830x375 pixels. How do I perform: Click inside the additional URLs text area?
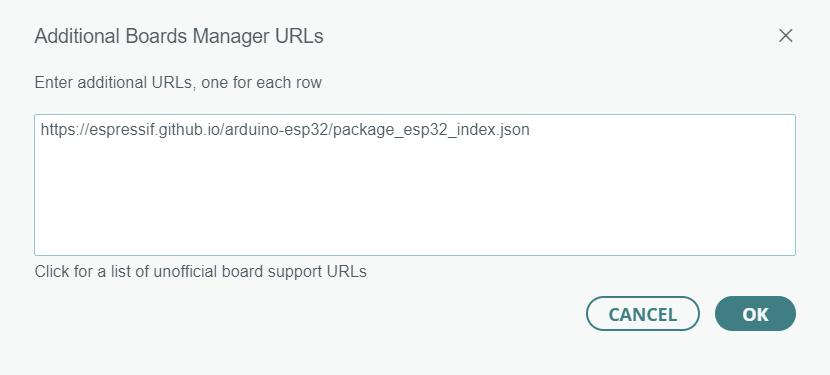point(414,185)
